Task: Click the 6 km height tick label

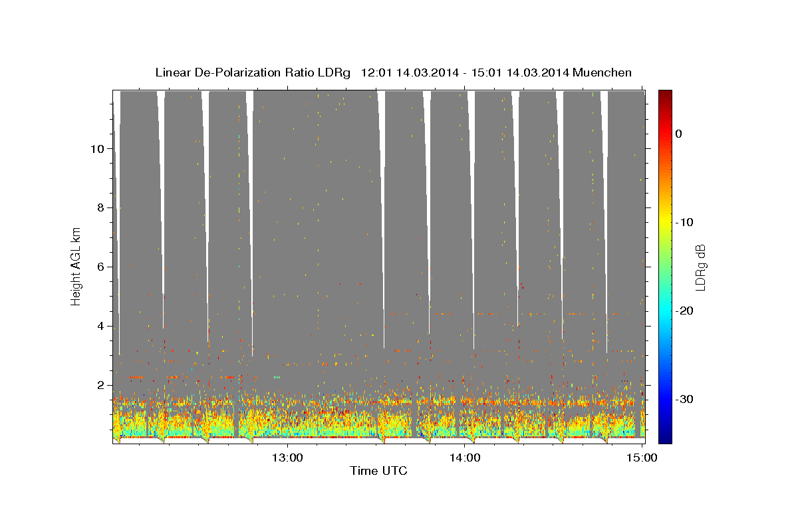Action: click(96, 267)
